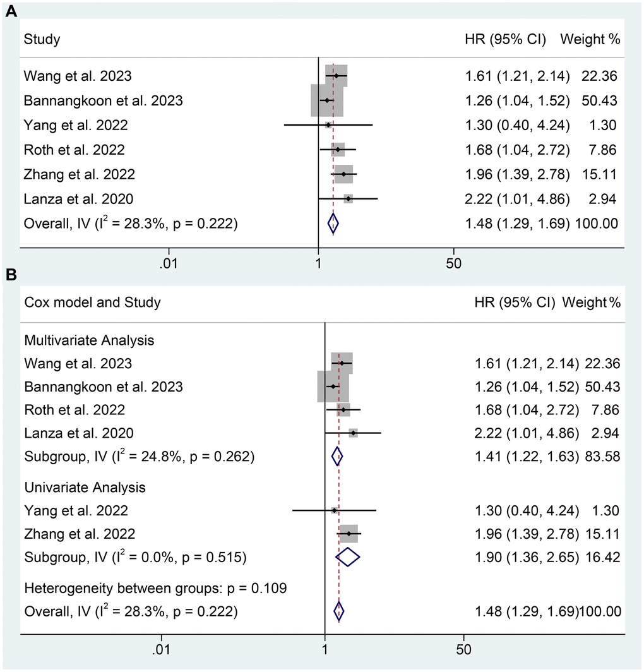Select the panel B label letter
Viewport: 644px width, 672px height.
point(11,275)
